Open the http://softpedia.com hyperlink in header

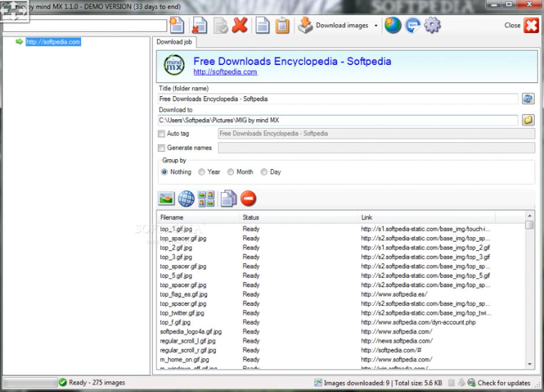tap(225, 72)
